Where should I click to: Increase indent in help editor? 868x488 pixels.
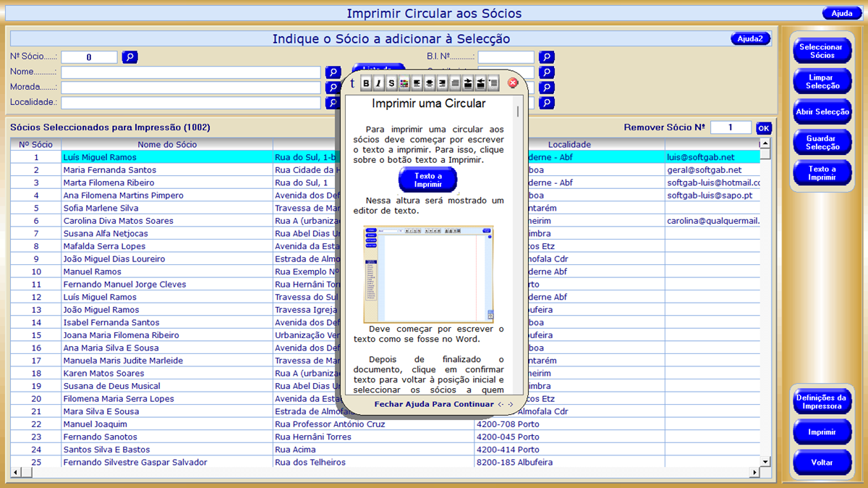pos(468,83)
